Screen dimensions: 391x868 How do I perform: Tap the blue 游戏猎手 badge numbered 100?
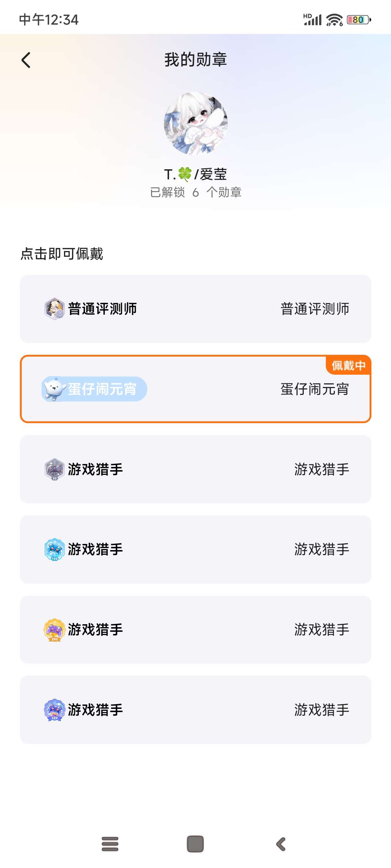[55, 549]
